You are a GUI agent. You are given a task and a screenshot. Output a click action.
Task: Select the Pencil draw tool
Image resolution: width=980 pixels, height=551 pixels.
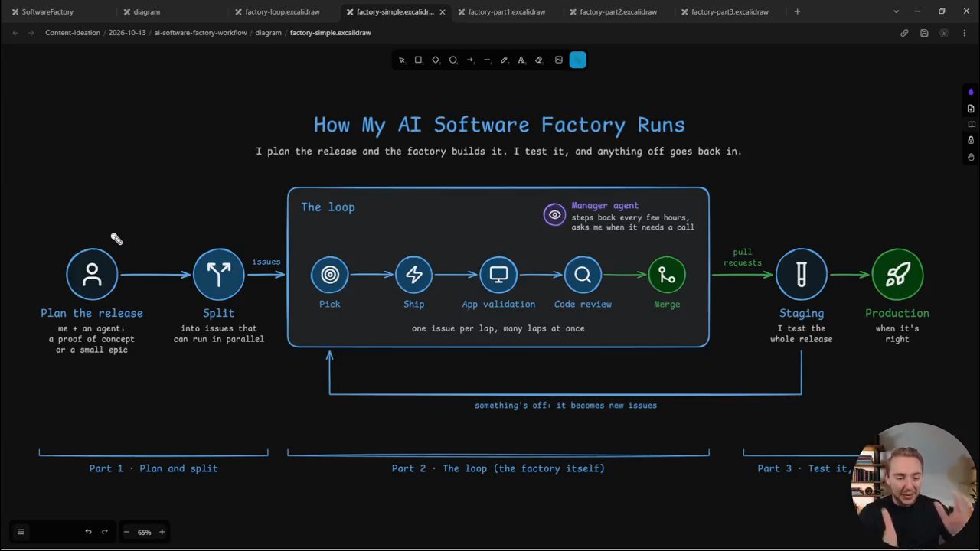tap(504, 60)
